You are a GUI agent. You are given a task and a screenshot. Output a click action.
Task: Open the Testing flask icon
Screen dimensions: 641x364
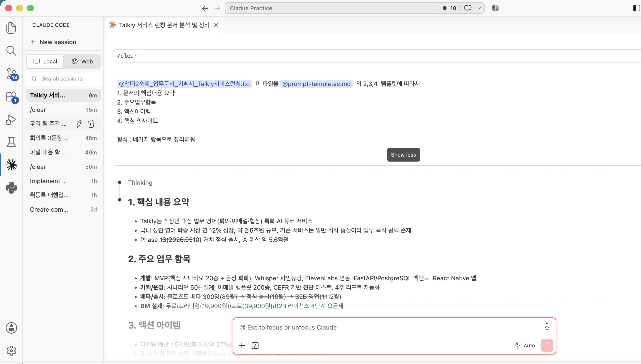point(11,142)
